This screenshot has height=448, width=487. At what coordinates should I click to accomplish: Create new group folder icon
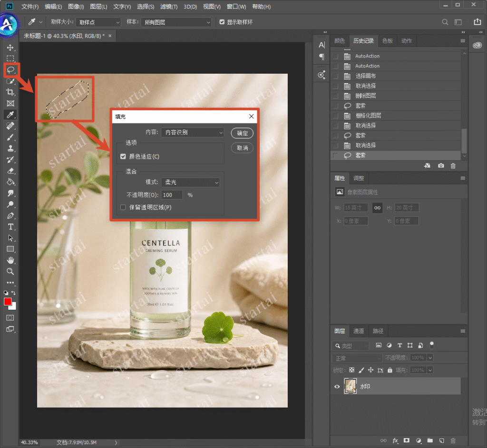tap(430, 440)
